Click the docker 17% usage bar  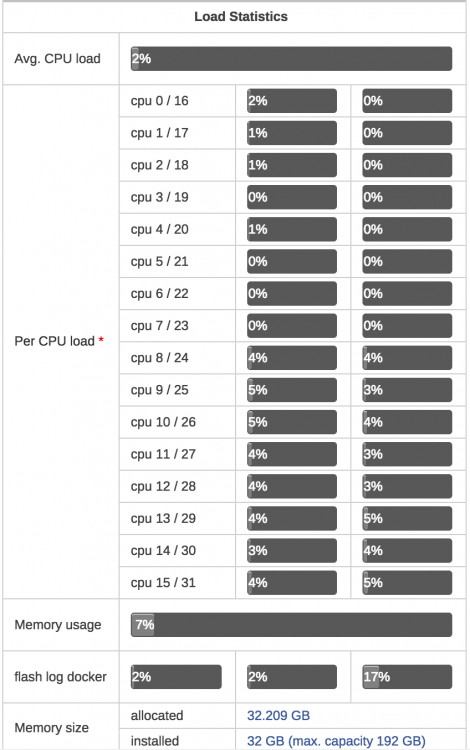pyautogui.click(x=407, y=677)
